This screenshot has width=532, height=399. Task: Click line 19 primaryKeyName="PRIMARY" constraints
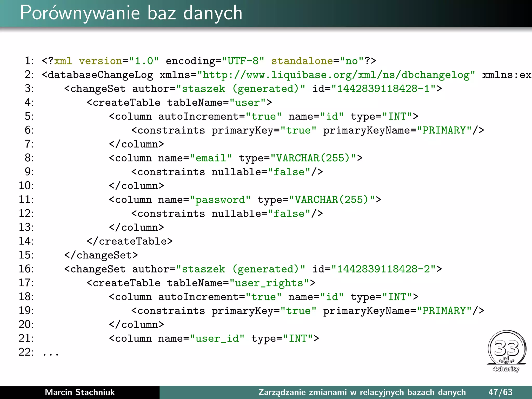(x=308, y=311)
